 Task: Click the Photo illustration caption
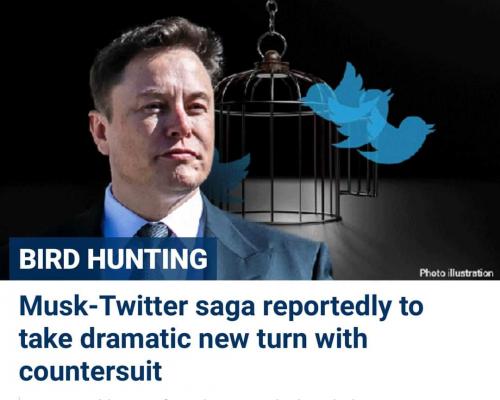point(456,273)
